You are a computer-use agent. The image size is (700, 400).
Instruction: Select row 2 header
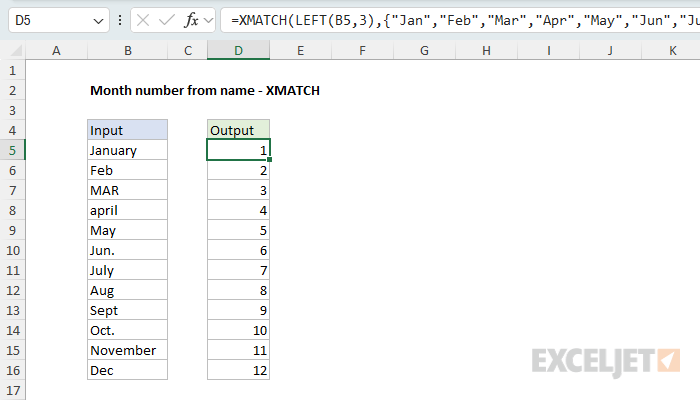pos(12,91)
